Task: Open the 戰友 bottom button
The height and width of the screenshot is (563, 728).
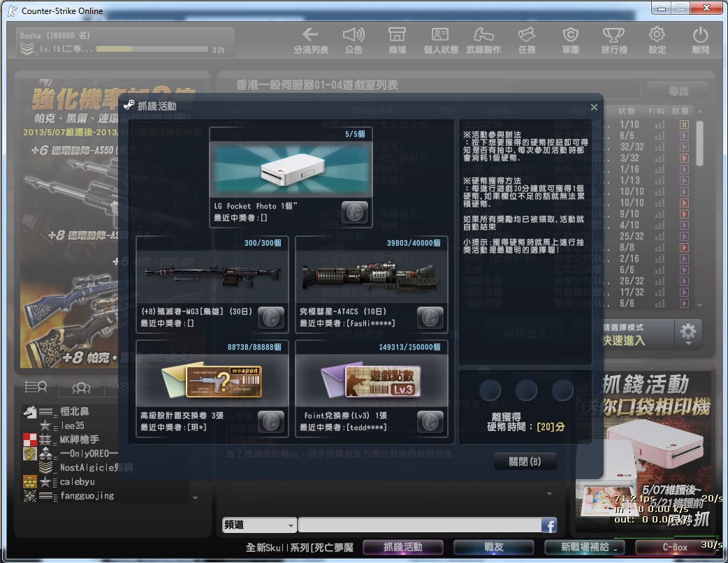Action: pyautogui.click(x=493, y=547)
